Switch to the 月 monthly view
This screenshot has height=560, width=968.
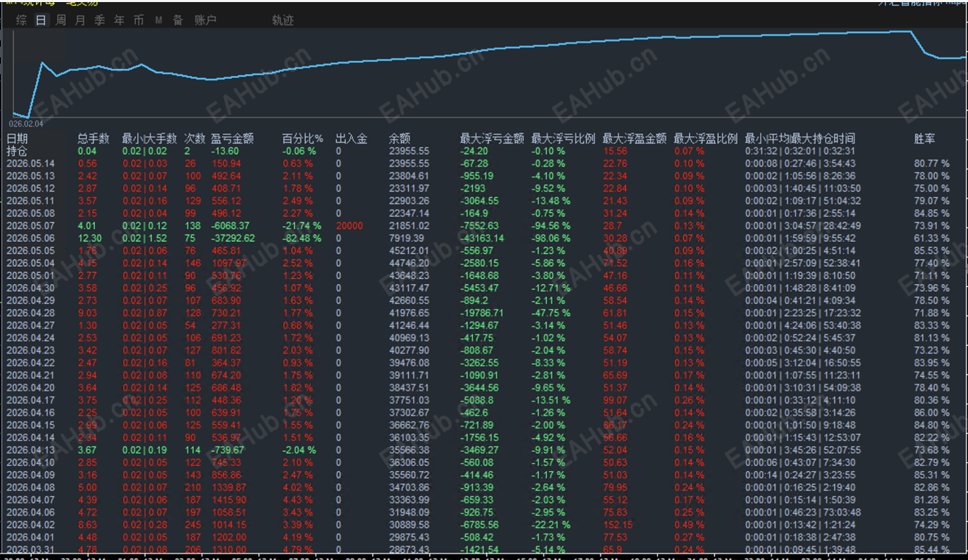pyautogui.click(x=80, y=20)
